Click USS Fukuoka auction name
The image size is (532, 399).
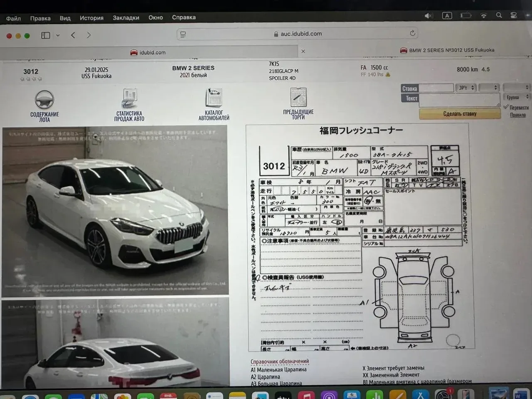[x=96, y=76]
